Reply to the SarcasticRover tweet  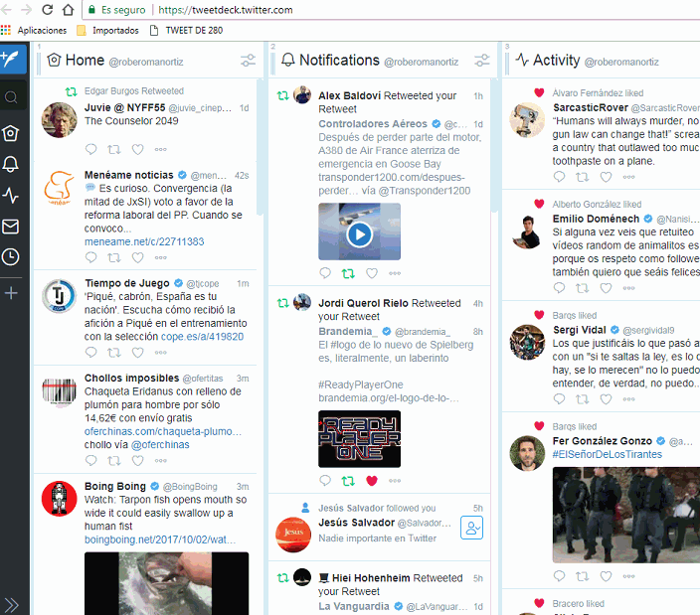(x=560, y=177)
